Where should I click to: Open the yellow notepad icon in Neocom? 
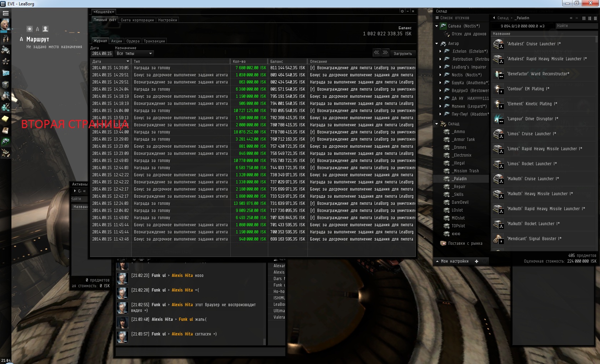tap(6, 118)
